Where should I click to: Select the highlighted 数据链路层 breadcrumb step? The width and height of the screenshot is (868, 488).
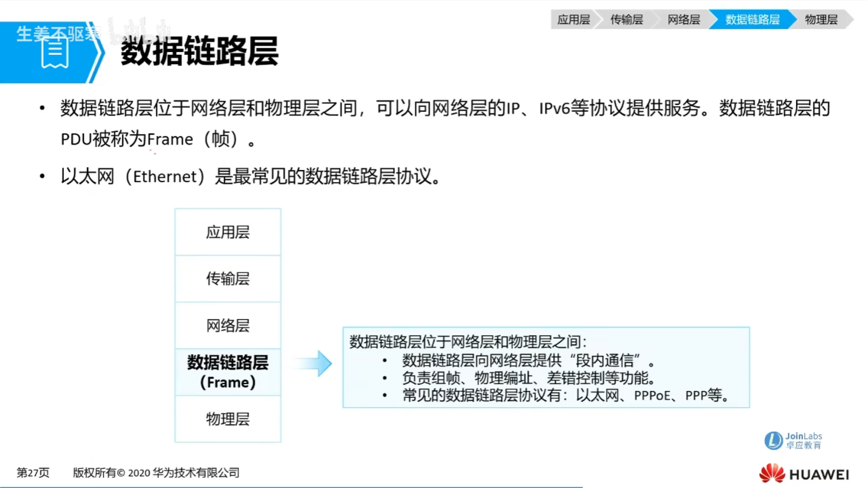point(752,20)
